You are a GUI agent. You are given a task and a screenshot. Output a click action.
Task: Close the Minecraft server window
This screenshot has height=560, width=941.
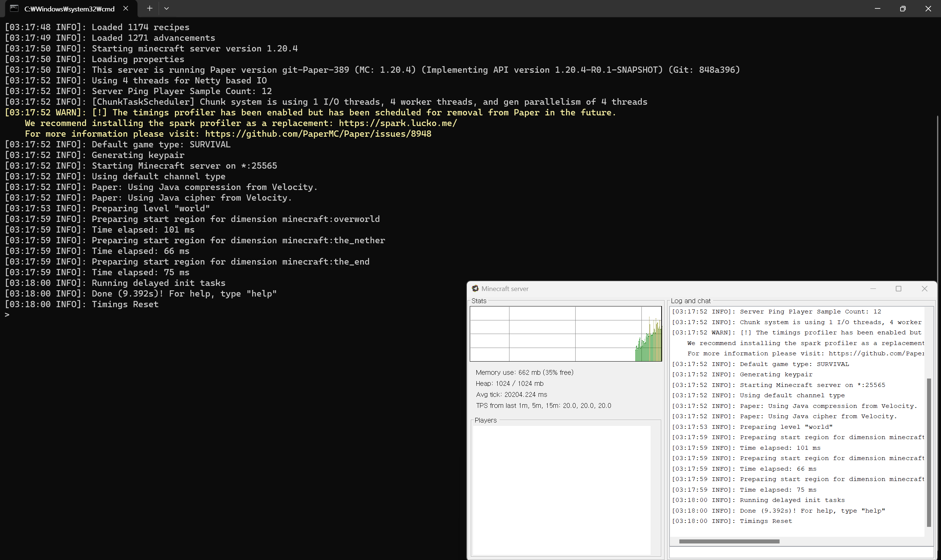point(924,289)
